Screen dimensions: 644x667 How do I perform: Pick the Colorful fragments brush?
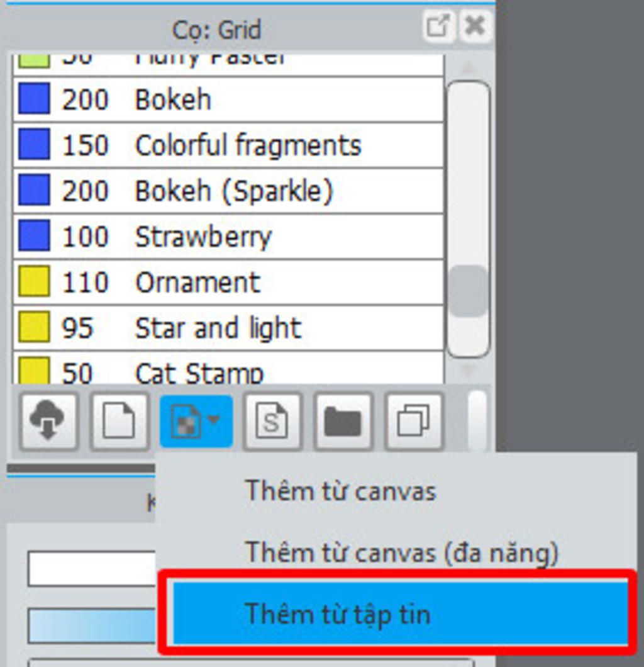point(228,145)
